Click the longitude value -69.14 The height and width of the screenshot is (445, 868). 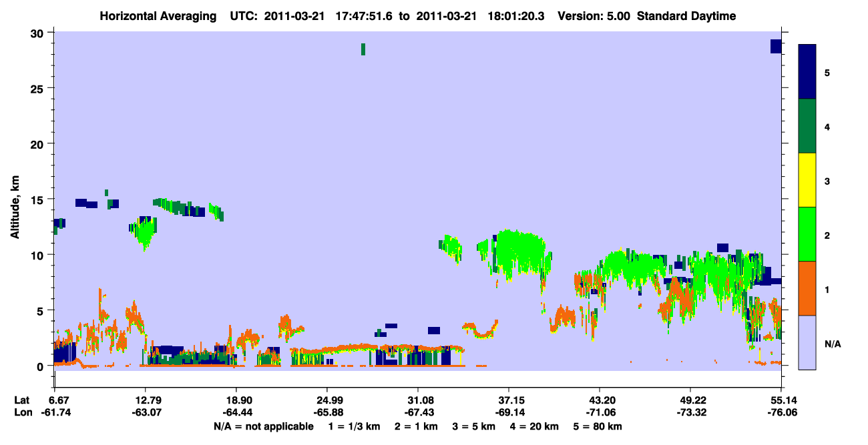pos(509,412)
